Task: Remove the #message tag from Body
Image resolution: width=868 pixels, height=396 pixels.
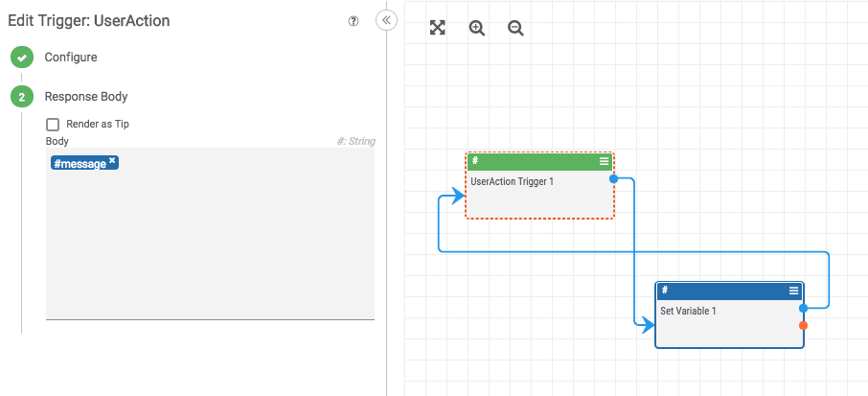Action: [112, 160]
